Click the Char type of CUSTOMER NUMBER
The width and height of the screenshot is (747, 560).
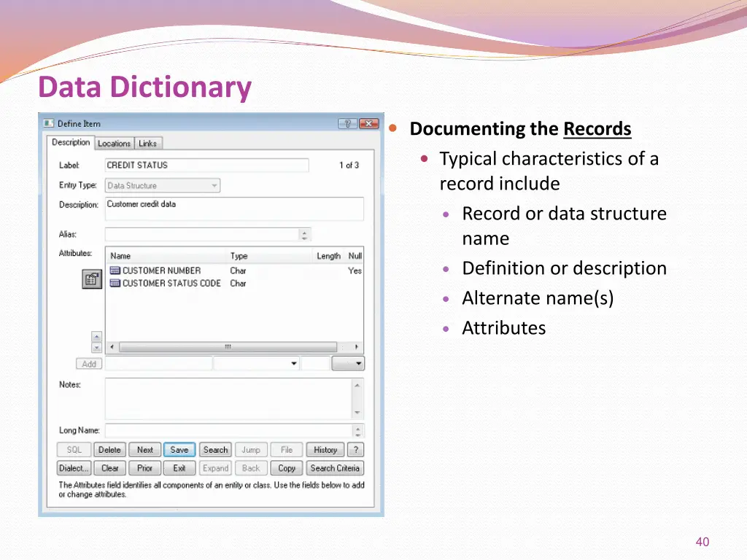239,271
